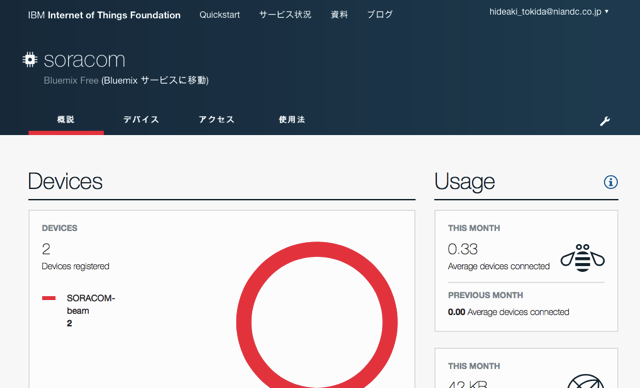Click 'PREVIOUS MONTH' label in Usage card

pos(485,295)
